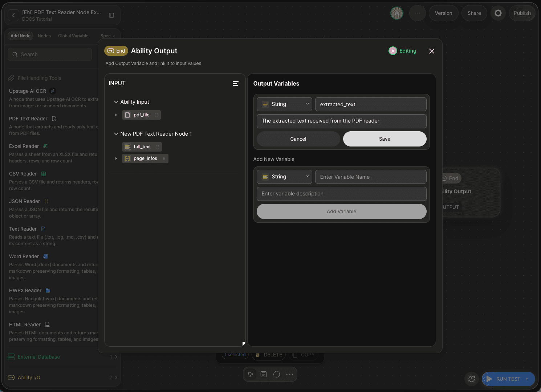The width and height of the screenshot is (541, 392).
Task: Click the back arrow beside project title
Action: (13, 15)
